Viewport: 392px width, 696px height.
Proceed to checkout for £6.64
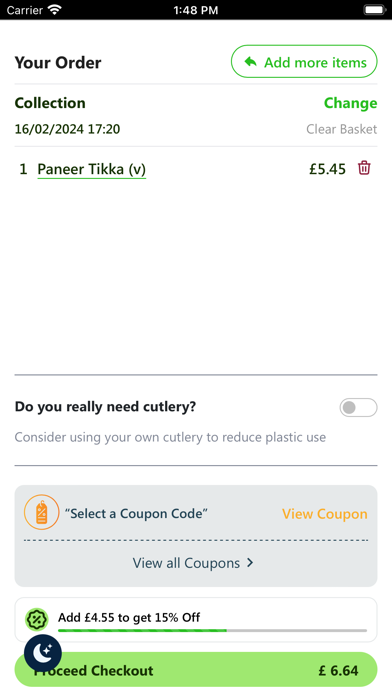[196, 670]
